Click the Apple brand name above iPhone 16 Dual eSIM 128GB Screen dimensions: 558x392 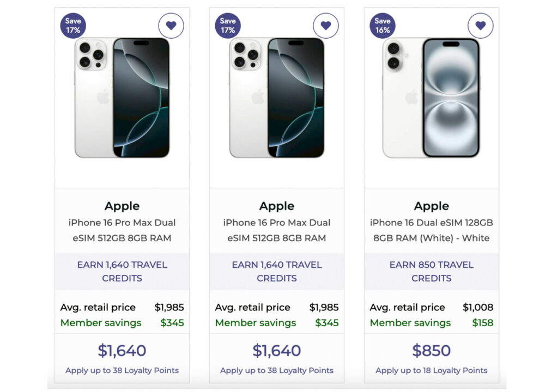(x=432, y=206)
